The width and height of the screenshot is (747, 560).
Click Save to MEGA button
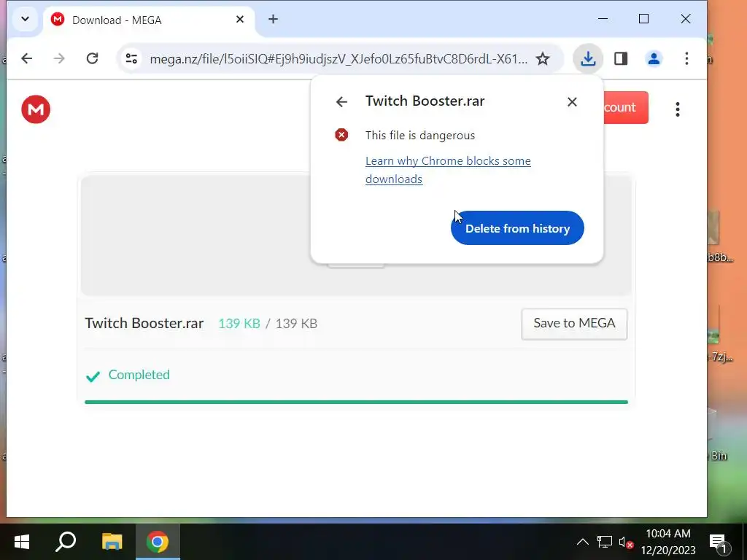pyautogui.click(x=574, y=324)
